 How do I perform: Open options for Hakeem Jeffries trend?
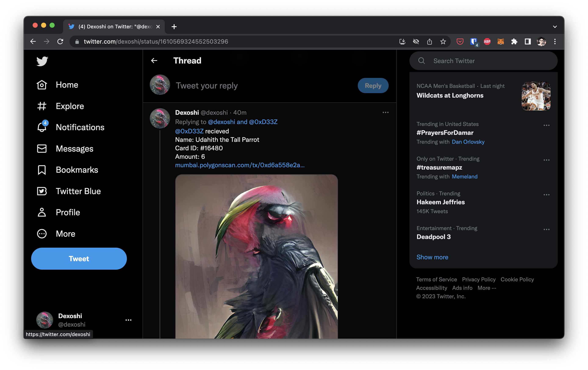546,195
